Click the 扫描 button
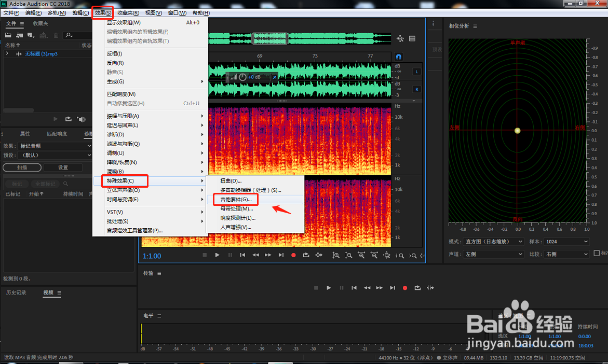The height and width of the screenshot is (364, 608). 22,167
